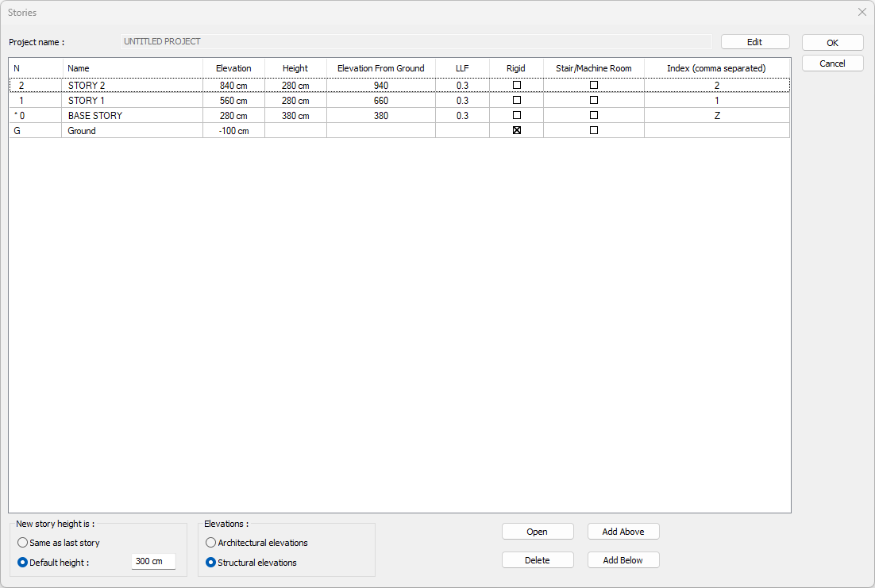Select Structural elevations radio button
Screen dimensions: 875x588
point(210,563)
